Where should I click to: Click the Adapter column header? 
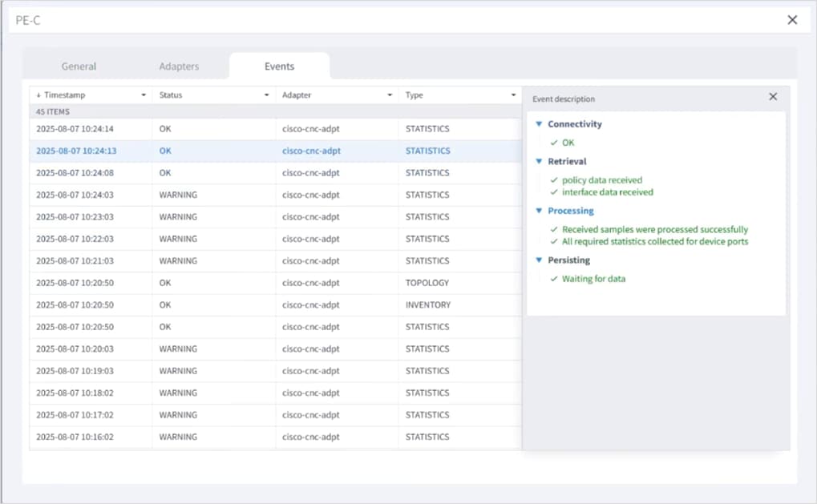point(297,95)
